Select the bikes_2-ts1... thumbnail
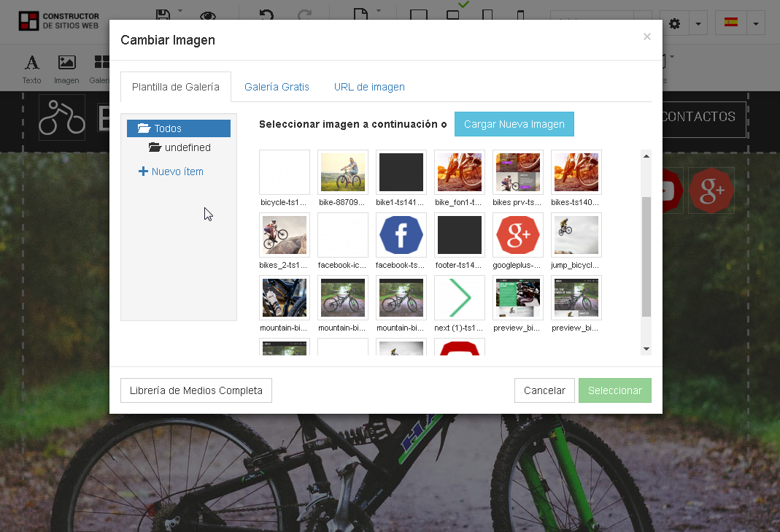780x532 pixels. pos(285,235)
